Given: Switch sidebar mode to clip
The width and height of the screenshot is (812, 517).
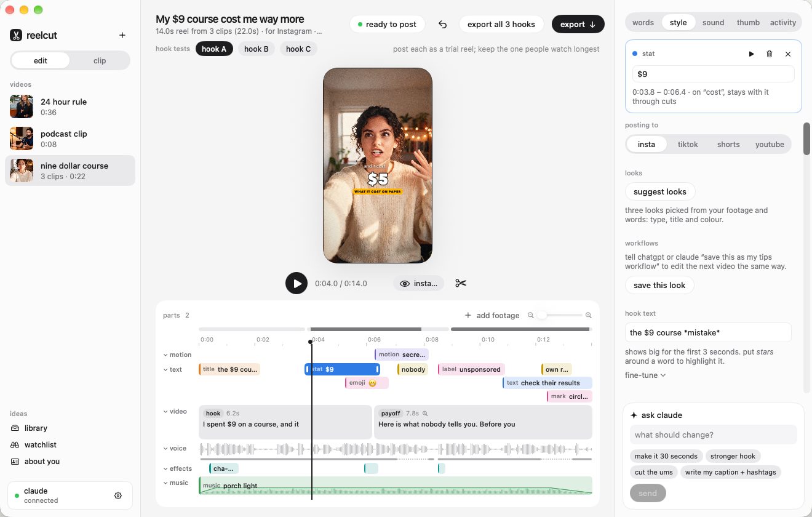Looking at the screenshot, I should coord(100,60).
